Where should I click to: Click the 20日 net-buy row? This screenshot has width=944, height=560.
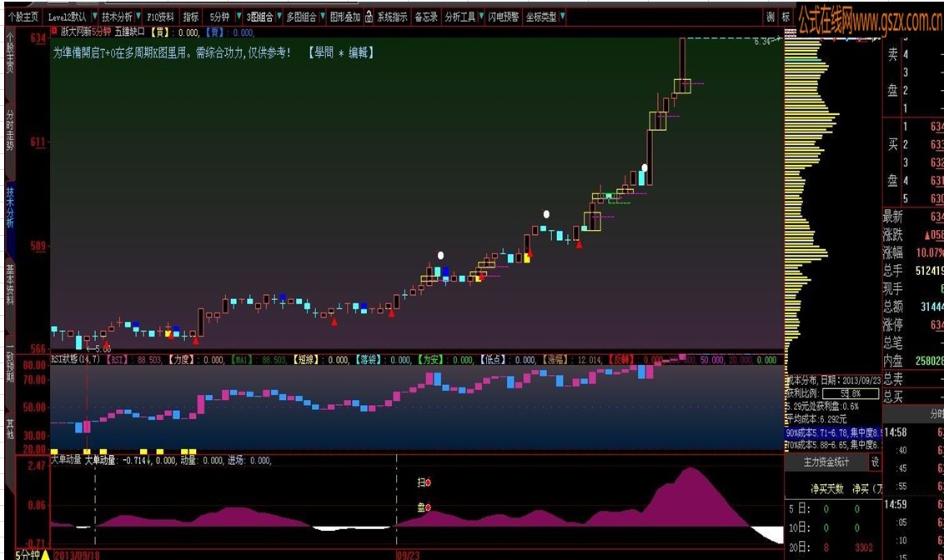click(833, 547)
